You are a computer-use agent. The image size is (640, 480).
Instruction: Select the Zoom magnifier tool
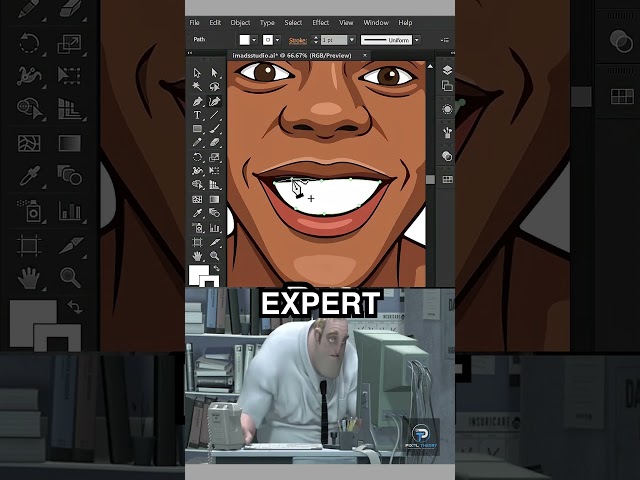(x=214, y=256)
